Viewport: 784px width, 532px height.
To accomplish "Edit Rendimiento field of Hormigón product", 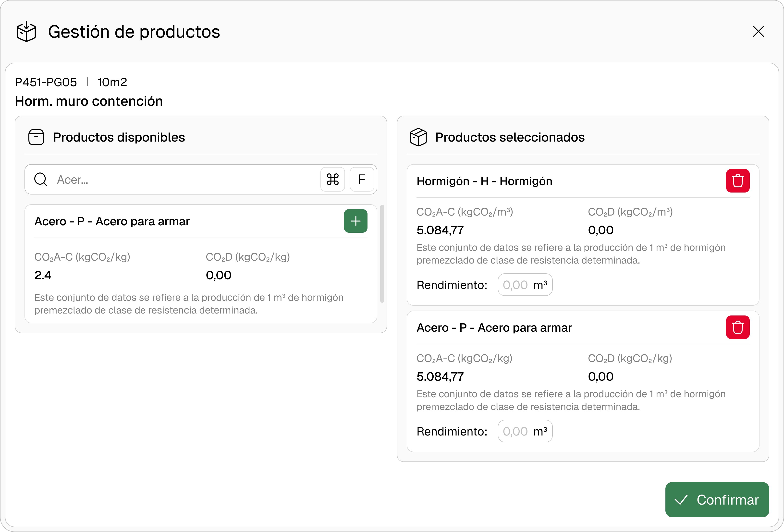I will (525, 285).
